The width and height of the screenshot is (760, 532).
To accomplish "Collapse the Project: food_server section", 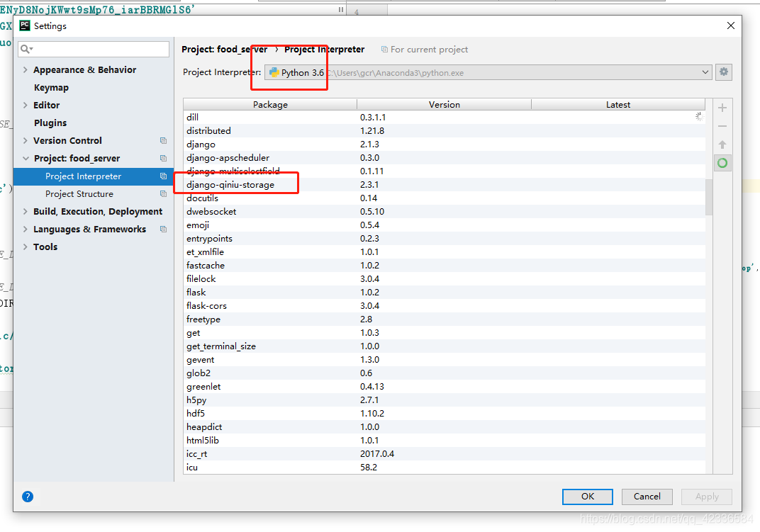I will click(x=26, y=159).
